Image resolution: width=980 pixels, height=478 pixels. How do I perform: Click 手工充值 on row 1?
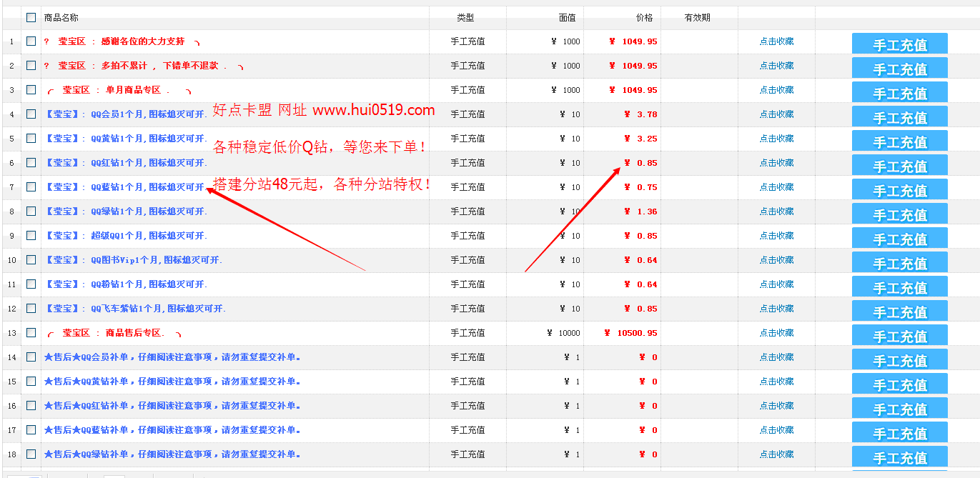click(x=899, y=44)
